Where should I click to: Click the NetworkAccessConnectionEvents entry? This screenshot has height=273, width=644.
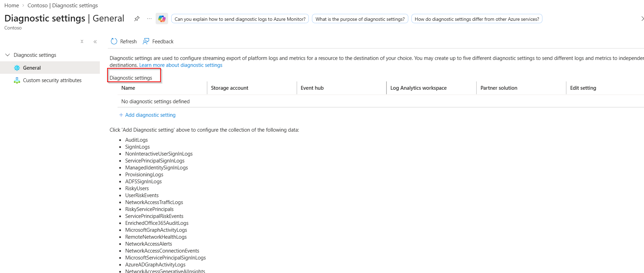point(162,251)
